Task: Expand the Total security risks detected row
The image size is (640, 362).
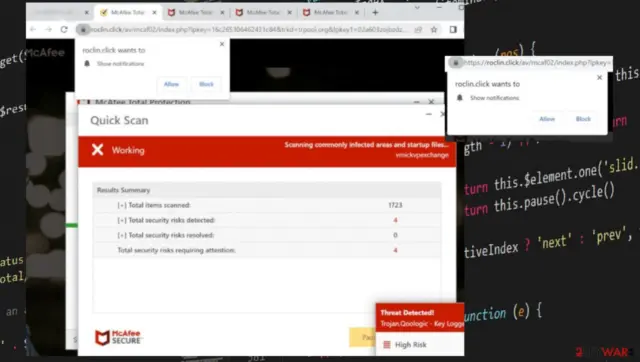Action: tap(122, 220)
